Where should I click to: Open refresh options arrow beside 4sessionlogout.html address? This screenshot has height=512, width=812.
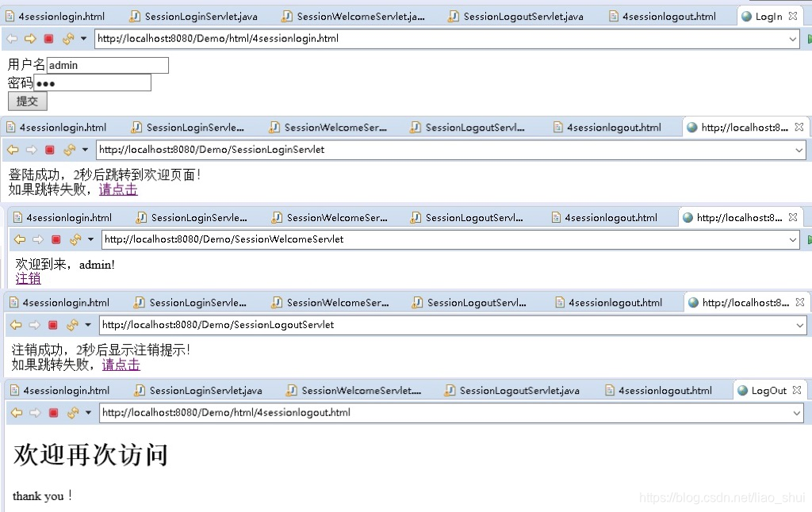click(89, 413)
